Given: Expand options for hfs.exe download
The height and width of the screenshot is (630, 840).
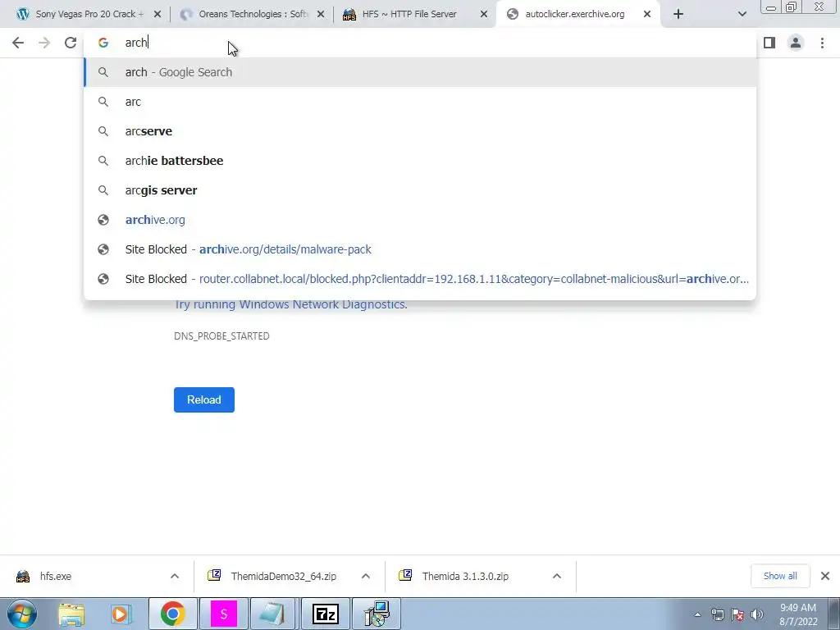Looking at the screenshot, I should [x=175, y=576].
